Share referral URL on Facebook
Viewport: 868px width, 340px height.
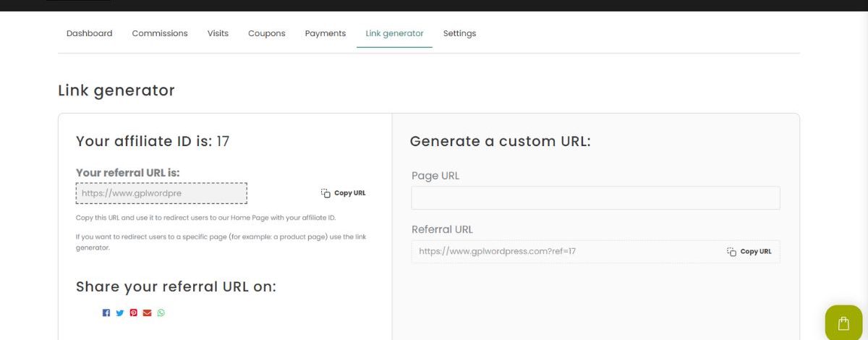[106, 313]
